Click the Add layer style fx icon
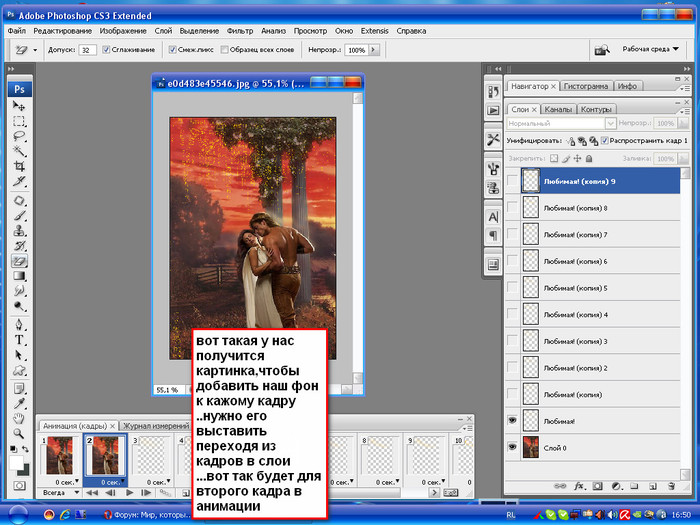The image size is (700, 525). click(579, 486)
